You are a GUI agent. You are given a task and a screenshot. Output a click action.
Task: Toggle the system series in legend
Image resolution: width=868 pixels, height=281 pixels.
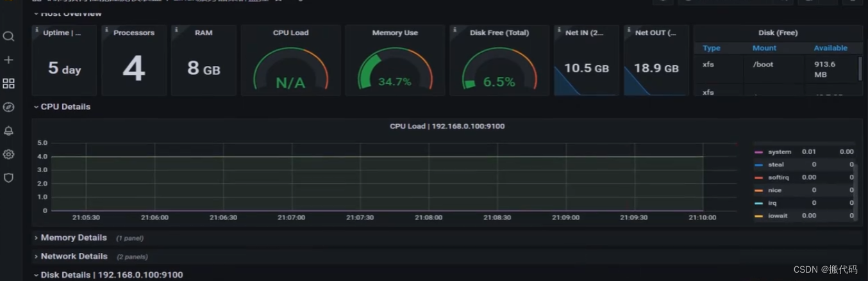point(780,152)
